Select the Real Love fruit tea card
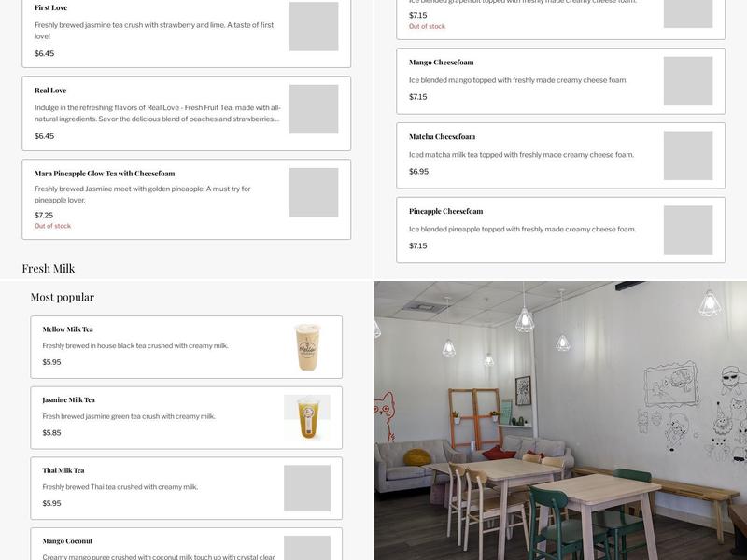The width and height of the screenshot is (747, 560). click(186, 113)
